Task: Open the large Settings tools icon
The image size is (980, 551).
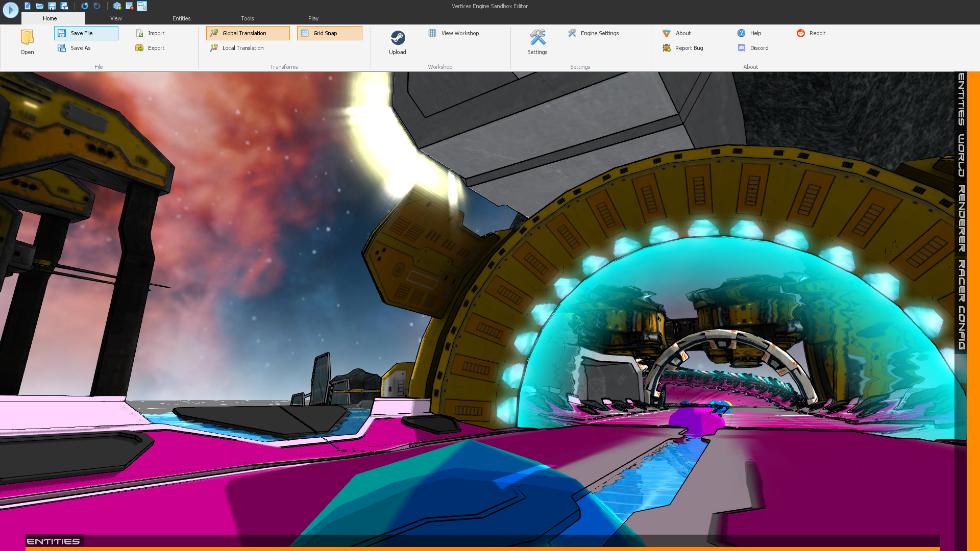Action: [x=537, y=42]
